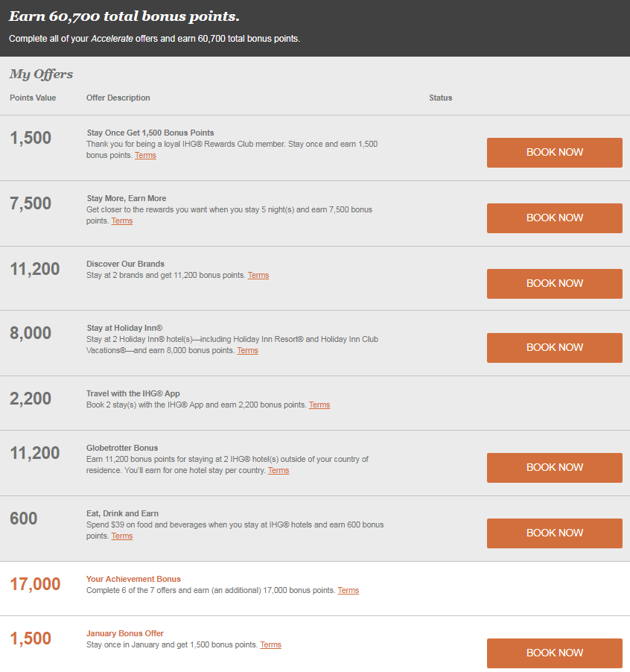Open Terms link for IHG App offer
The width and height of the screenshot is (630, 672).
(x=319, y=405)
